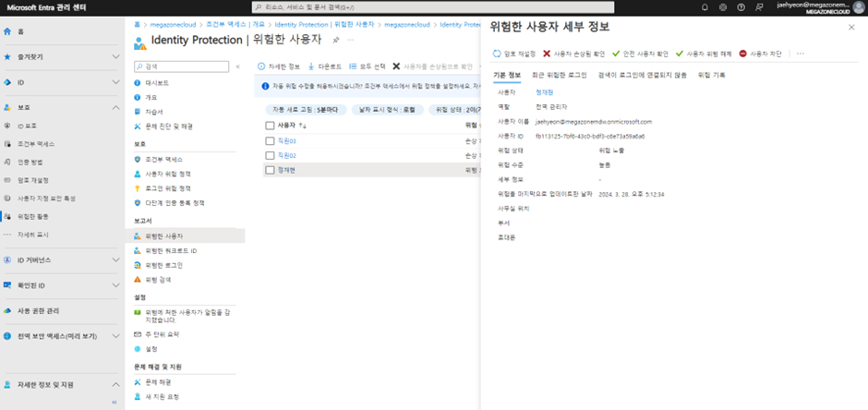Check the box for 정재현 row
Image resolution: width=868 pixels, height=410 pixels.
click(270, 170)
